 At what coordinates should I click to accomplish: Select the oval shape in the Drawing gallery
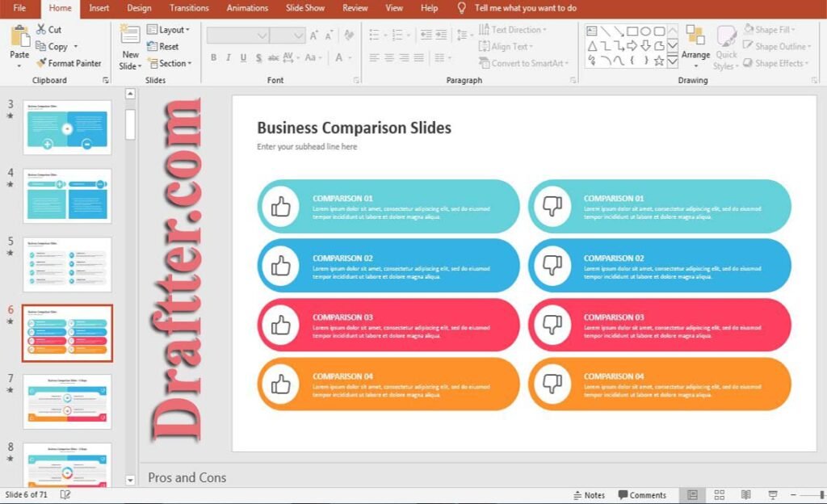pyautogui.click(x=645, y=30)
